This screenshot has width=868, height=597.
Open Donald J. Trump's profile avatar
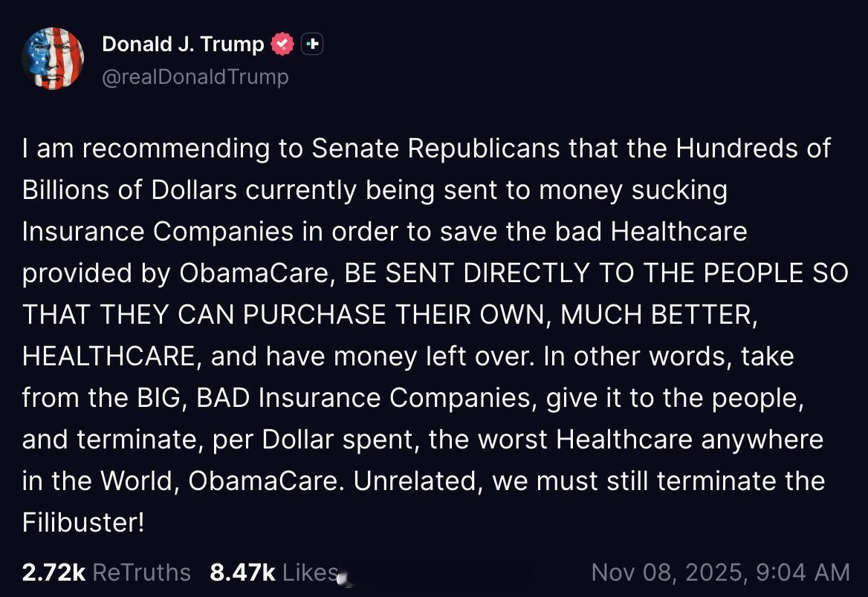click(53, 59)
